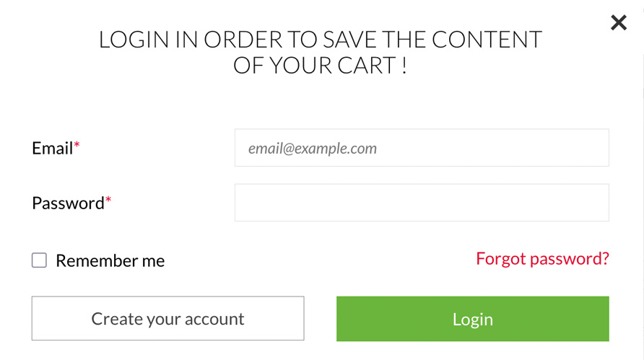Viewport: 644px width, 360px height.
Task: Choose the white account creation button
Action: 167,319
